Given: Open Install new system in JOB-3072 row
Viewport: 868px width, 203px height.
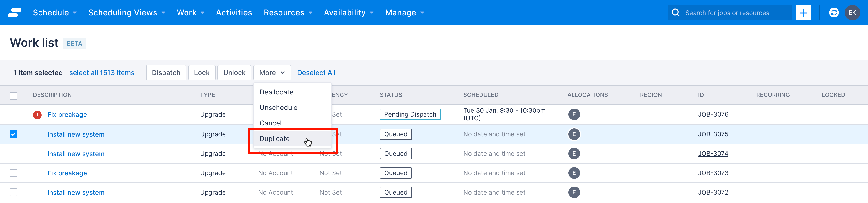Looking at the screenshot, I should pyautogui.click(x=76, y=193).
